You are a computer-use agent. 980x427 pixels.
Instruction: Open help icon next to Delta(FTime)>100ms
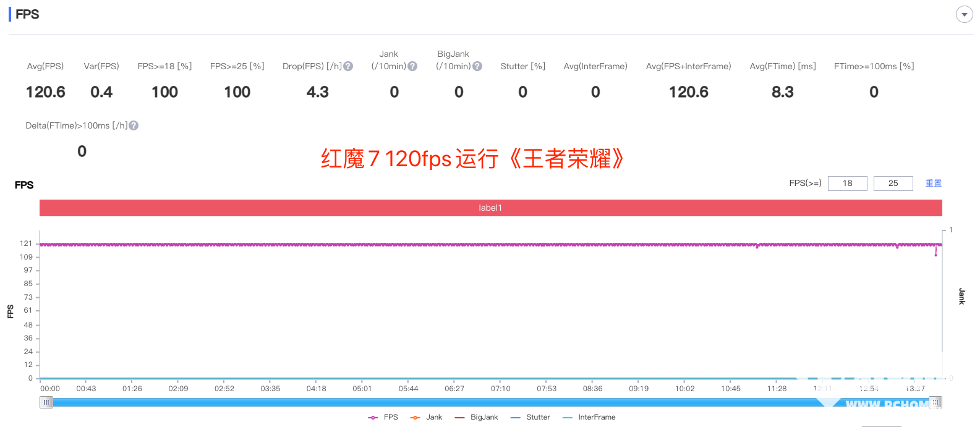point(134,125)
